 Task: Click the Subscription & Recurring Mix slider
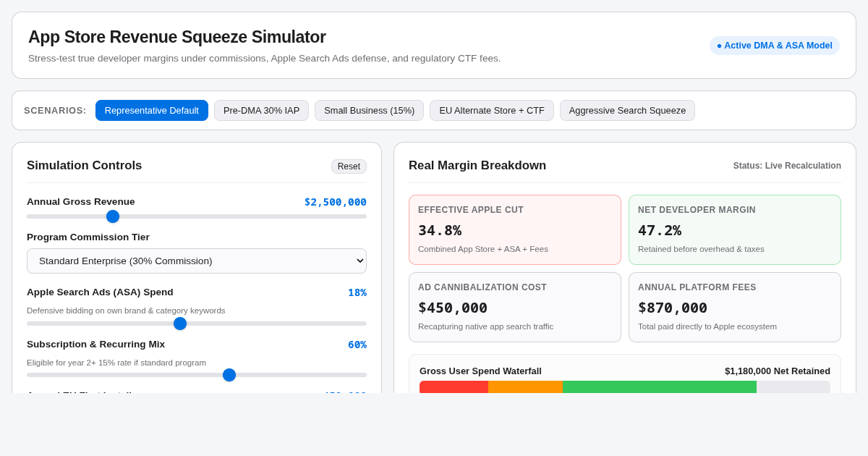click(197, 374)
